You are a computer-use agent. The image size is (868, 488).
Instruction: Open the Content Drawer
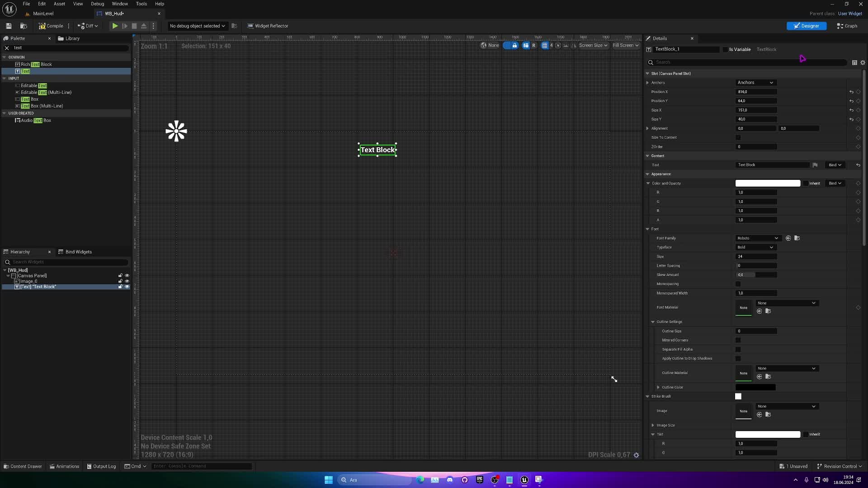click(23, 466)
